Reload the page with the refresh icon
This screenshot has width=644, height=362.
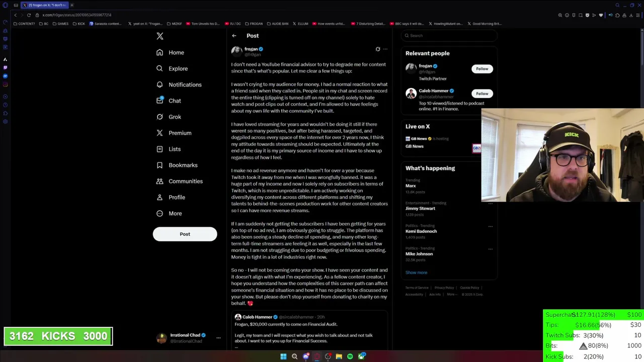tap(29, 15)
